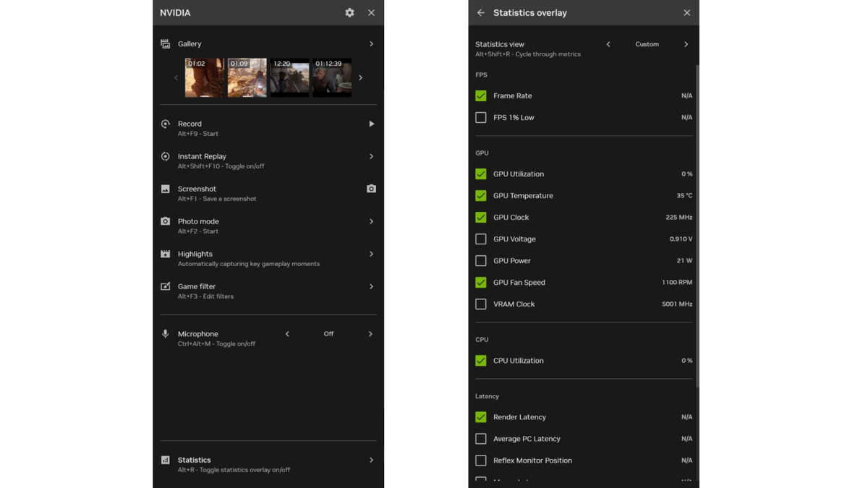Open the 12:20 gallery clip
868x488 pixels.
pos(289,77)
